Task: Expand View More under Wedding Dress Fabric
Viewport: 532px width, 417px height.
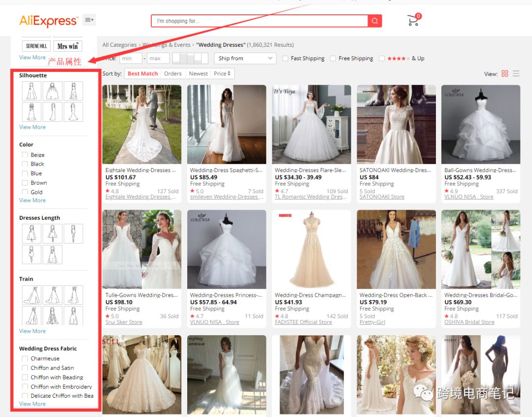Action: coord(32,404)
